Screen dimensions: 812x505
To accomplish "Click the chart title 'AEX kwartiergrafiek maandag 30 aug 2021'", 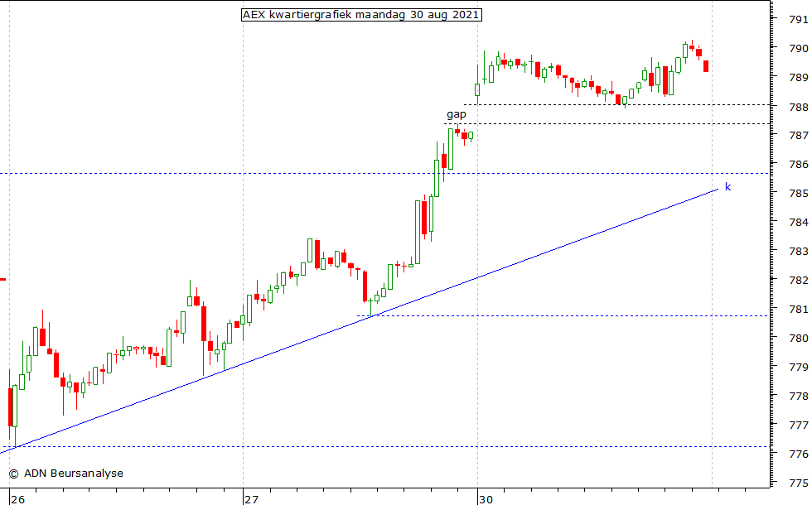I will point(361,15).
